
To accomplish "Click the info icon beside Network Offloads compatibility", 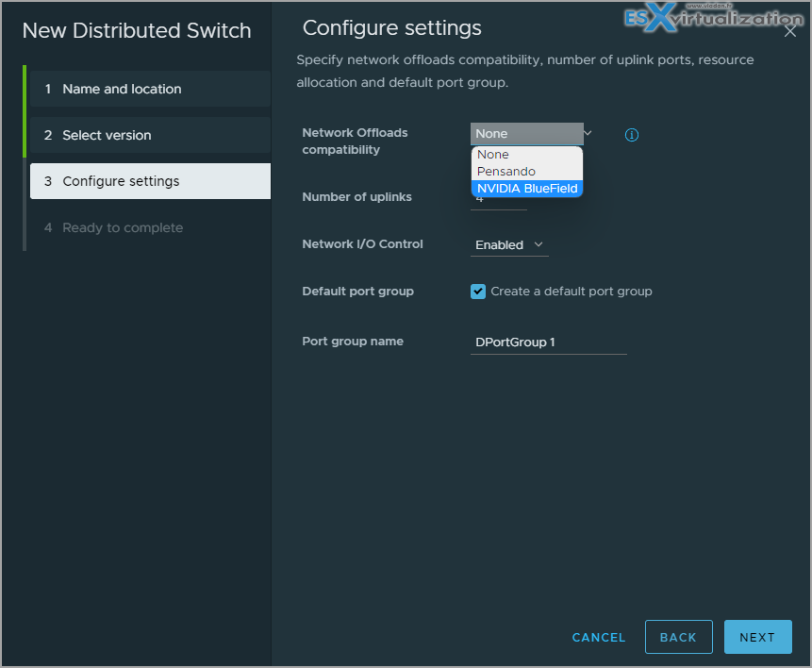I will pyautogui.click(x=632, y=135).
